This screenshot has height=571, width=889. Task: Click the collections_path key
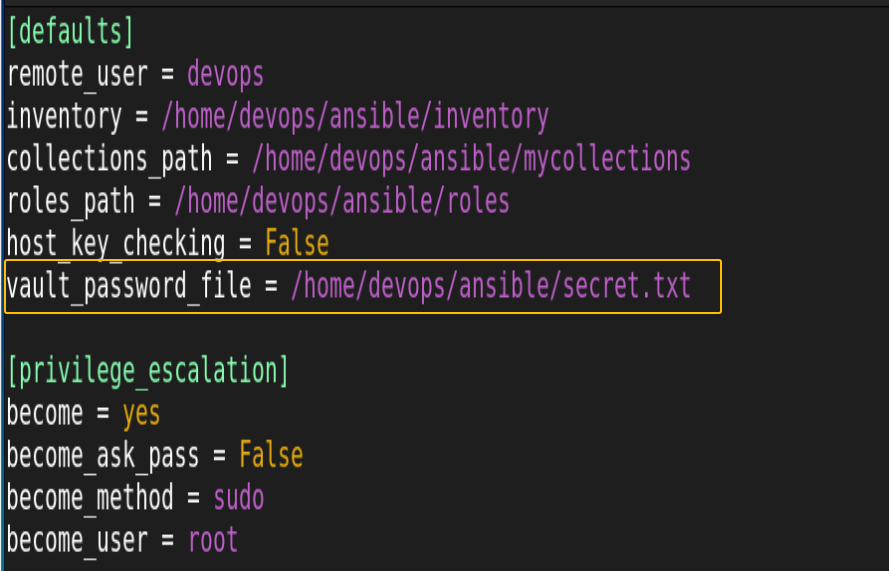(109, 160)
